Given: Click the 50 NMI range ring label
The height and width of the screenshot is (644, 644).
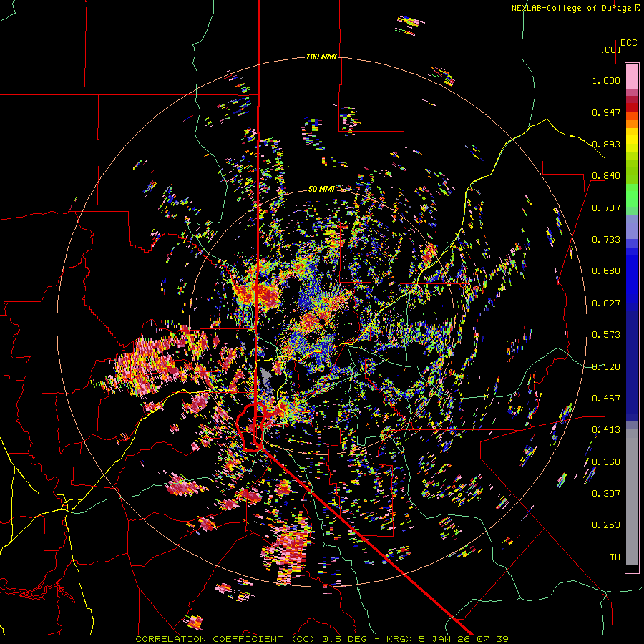Looking at the screenshot, I should [321, 189].
